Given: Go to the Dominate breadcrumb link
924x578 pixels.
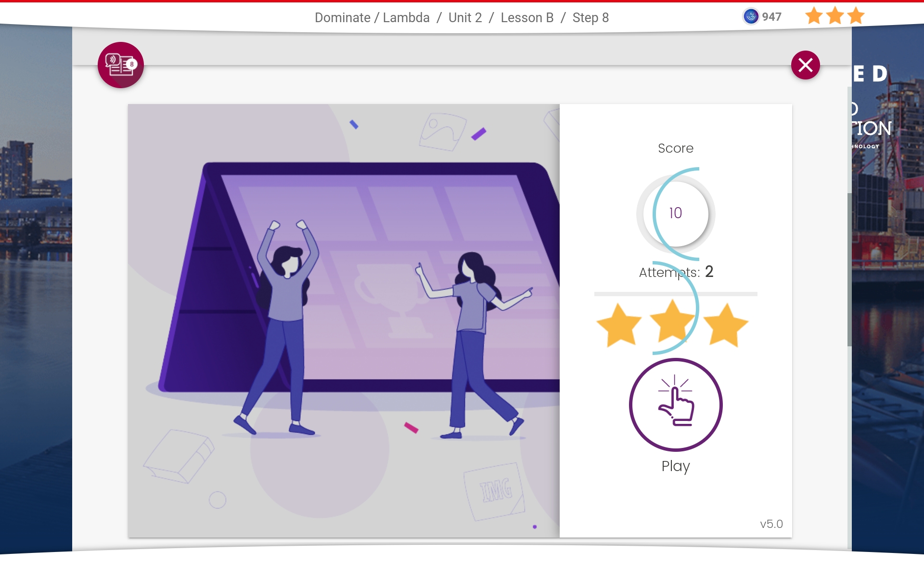Looking at the screenshot, I should pos(342,18).
